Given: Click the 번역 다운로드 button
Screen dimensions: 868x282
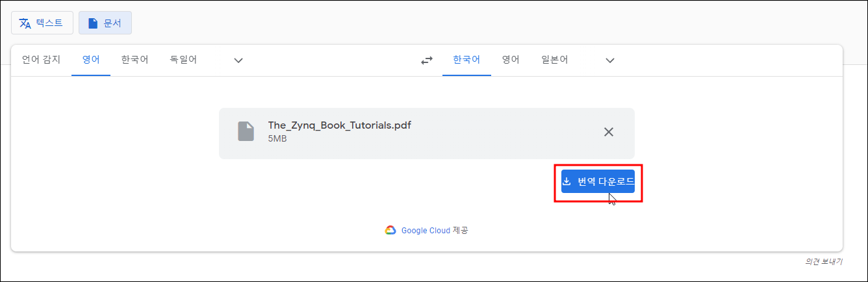Looking at the screenshot, I should click(x=598, y=181).
